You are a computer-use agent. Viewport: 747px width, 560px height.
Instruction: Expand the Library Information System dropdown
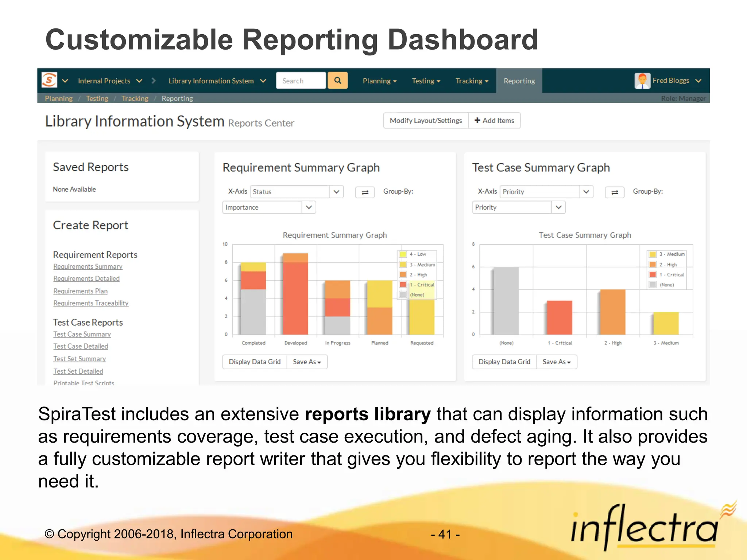263,81
